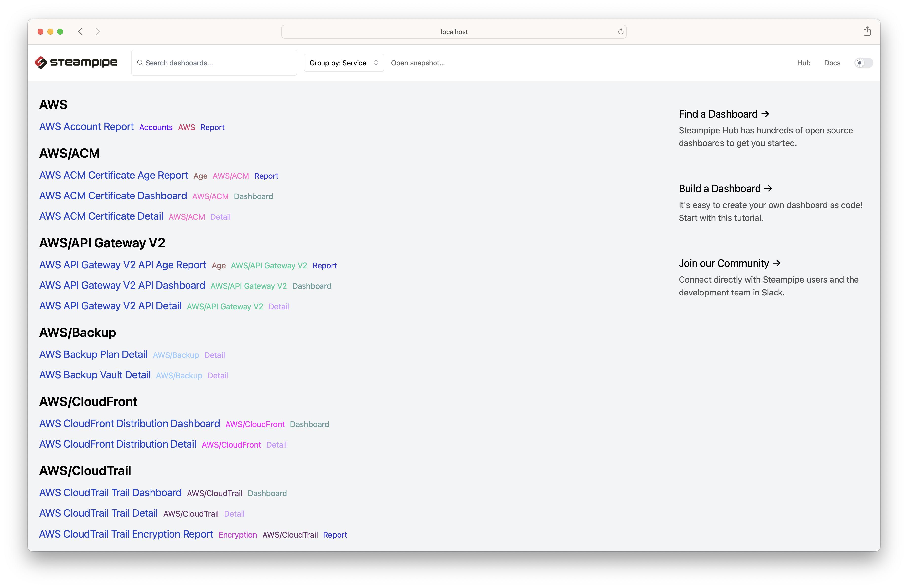Open the share icon in the browser toolbar
Viewport: 908px width, 588px height.
pyautogui.click(x=867, y=31)
